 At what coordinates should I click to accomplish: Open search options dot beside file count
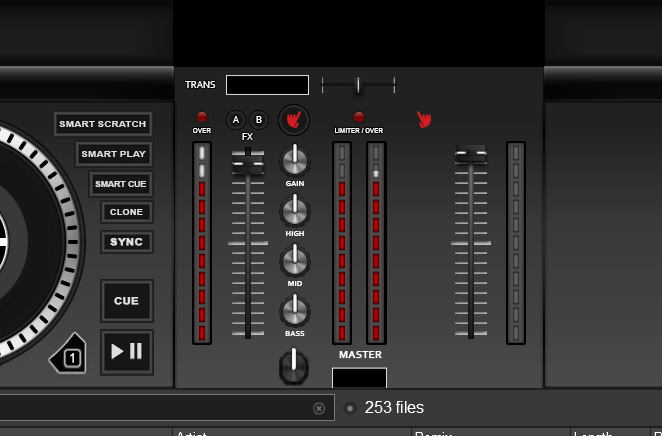[x=349, y=408]
